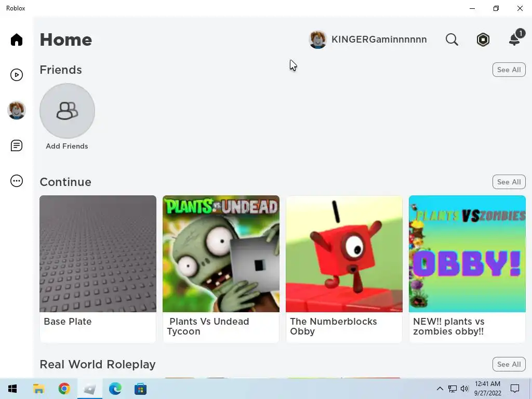Open the search magnifier icon

click(x=451, y=39)
